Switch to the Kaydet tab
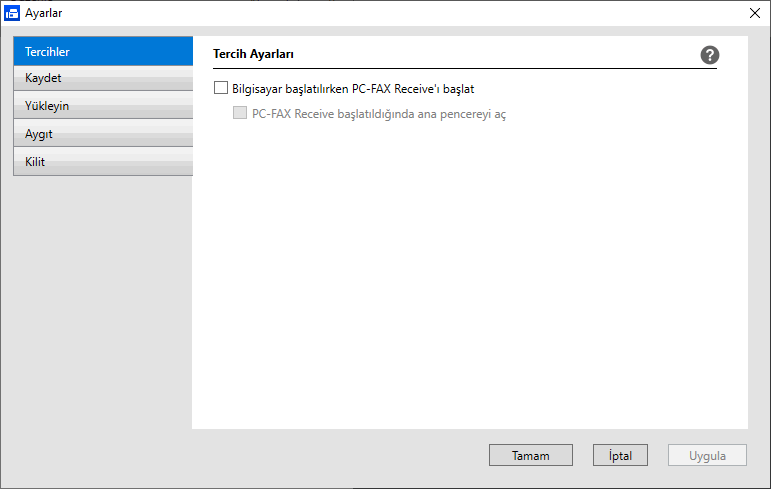771x489 pixels. pos(102,78)
